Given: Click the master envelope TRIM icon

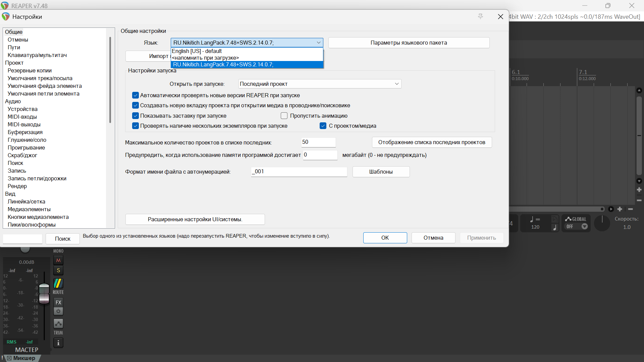Looking at the screenshot, I should coord(58,324).
